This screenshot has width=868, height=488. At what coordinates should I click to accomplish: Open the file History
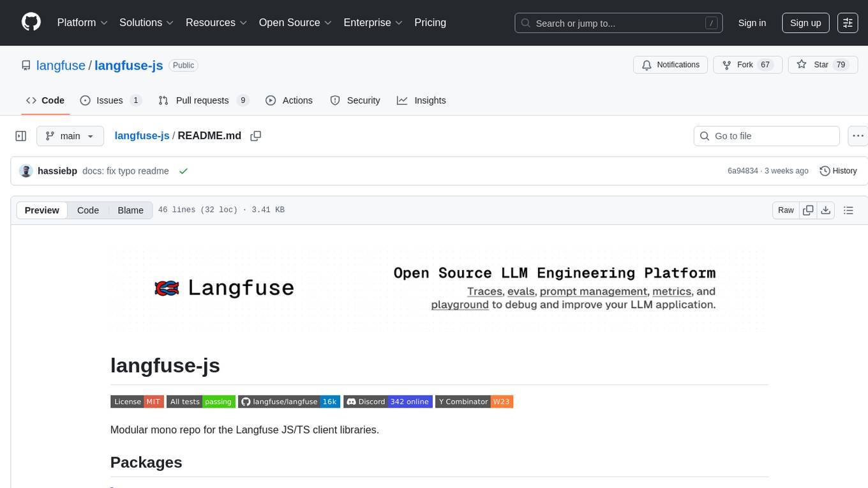838,171
